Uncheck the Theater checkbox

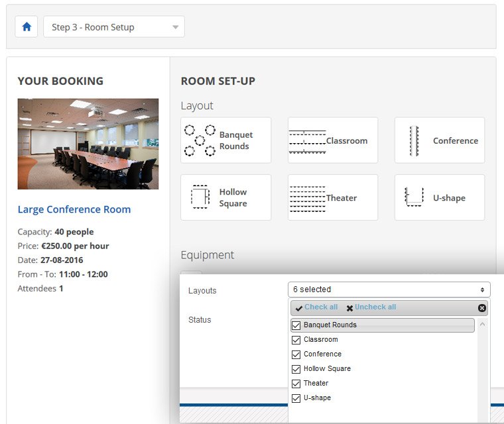(296, 384)
